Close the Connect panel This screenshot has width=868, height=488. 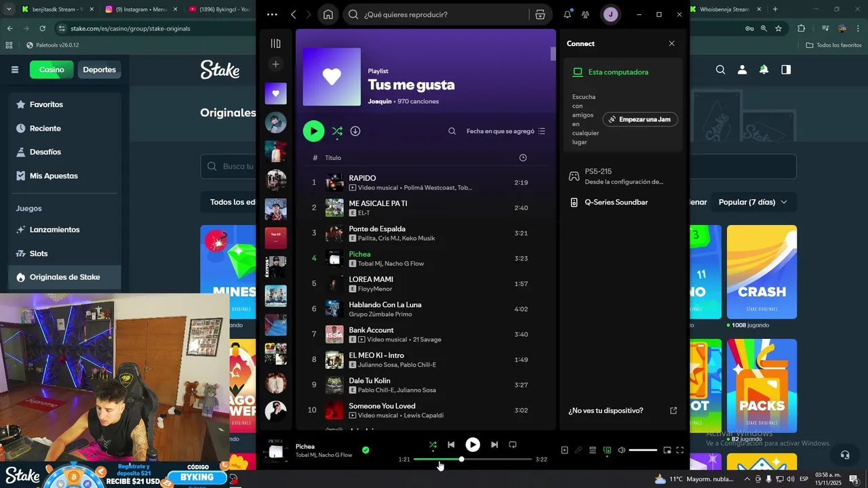[x=671, y=43]
